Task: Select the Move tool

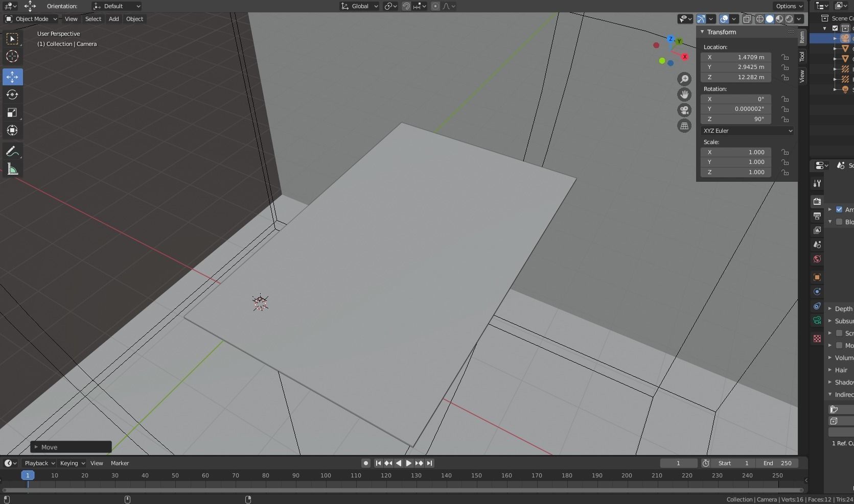Action: [12, 77]
